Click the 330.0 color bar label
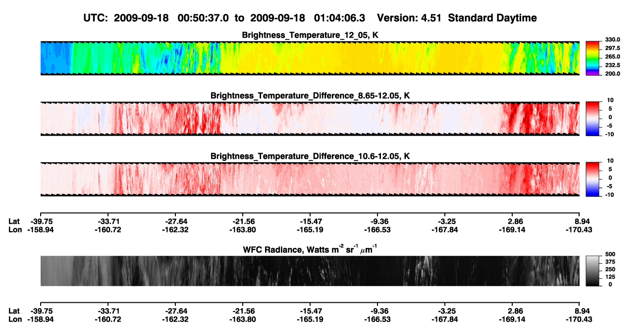Screen dimensions: 644x330 tap(612, 40)
